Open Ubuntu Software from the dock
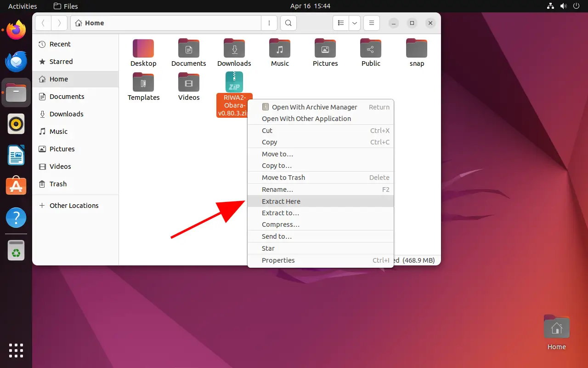 click(x=16, y=186)
